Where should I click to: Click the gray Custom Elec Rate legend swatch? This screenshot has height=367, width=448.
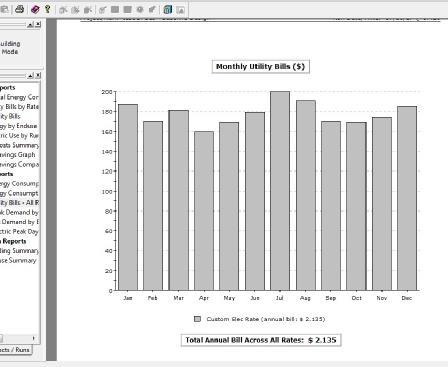[x=197, y=319]
